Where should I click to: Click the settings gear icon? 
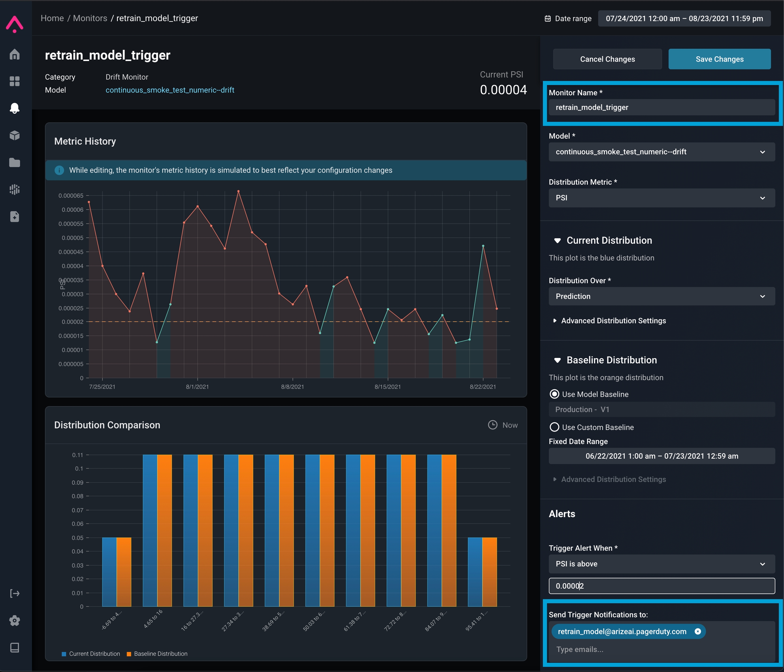coord(15,621)
